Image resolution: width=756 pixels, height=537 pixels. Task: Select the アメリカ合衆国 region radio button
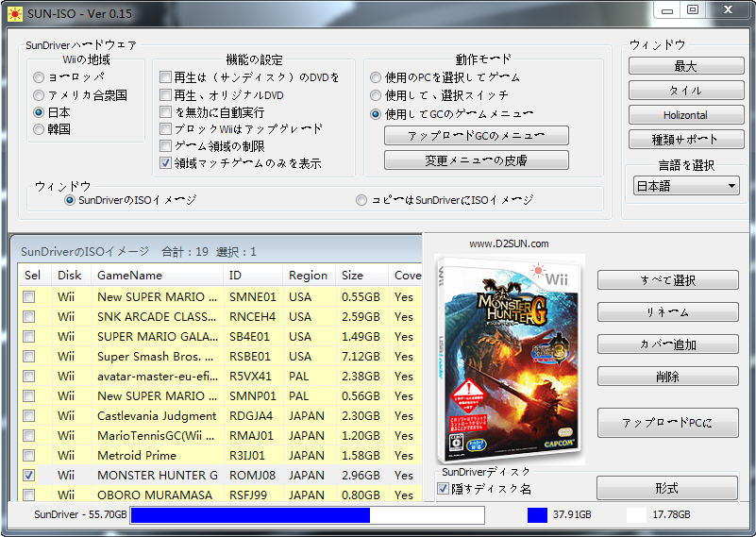pos(39,95)
